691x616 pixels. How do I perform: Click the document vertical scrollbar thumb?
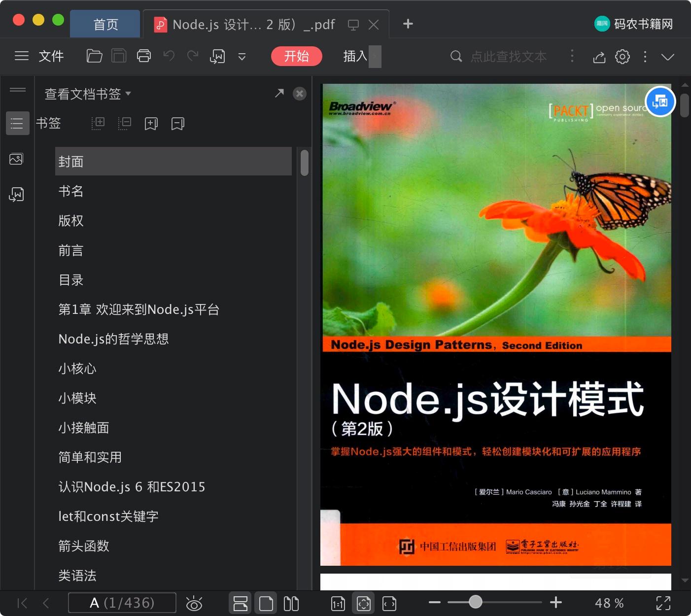[685, 105]
